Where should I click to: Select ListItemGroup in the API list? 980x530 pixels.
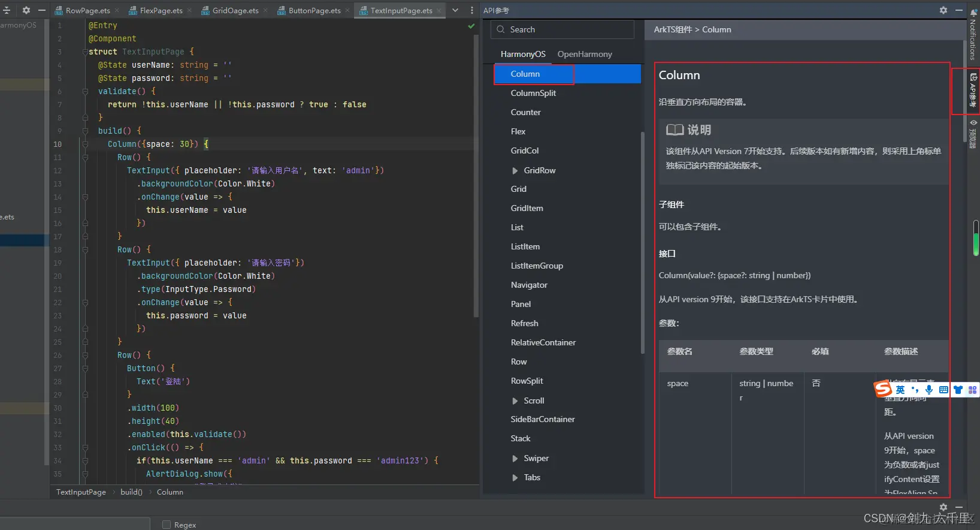(537, 266)
